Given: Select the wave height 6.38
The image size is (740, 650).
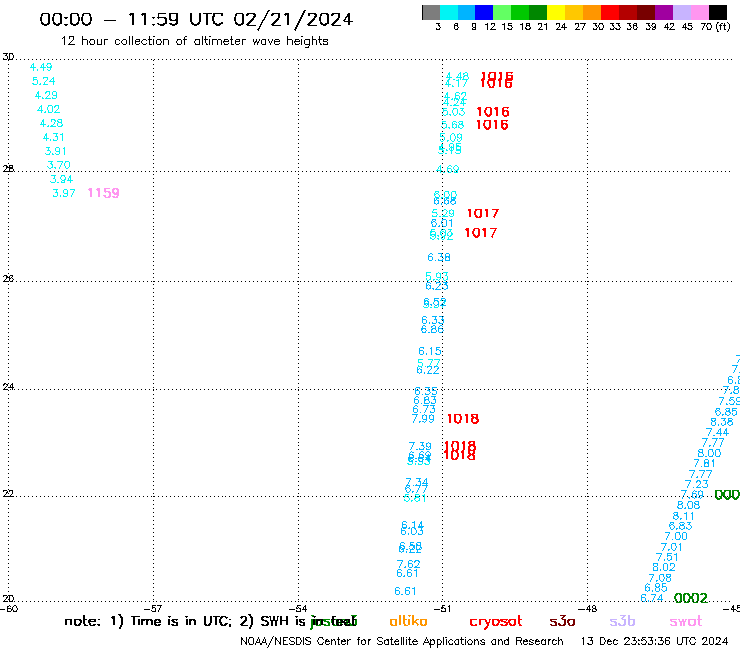Looking at the screenshot, I should click(x=439, y=257).
